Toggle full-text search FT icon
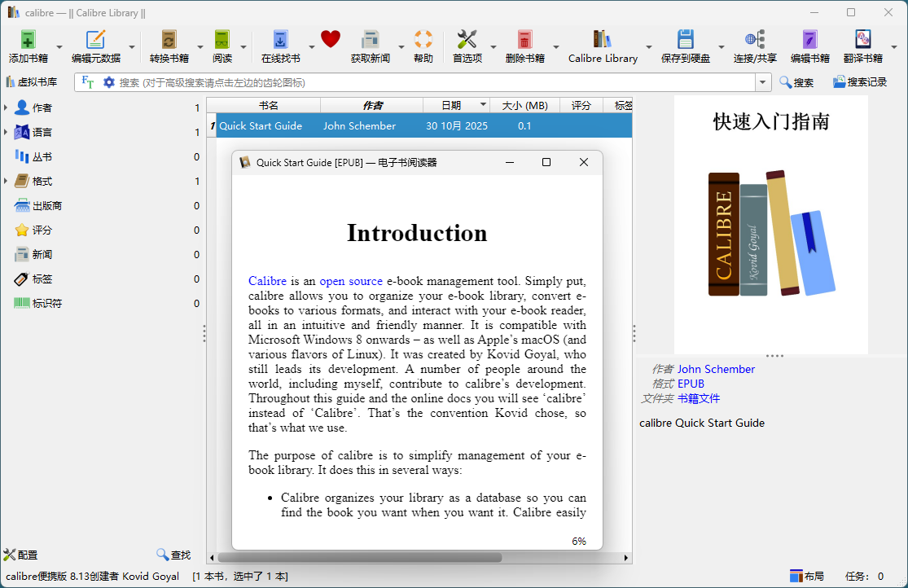 (88, 82)
